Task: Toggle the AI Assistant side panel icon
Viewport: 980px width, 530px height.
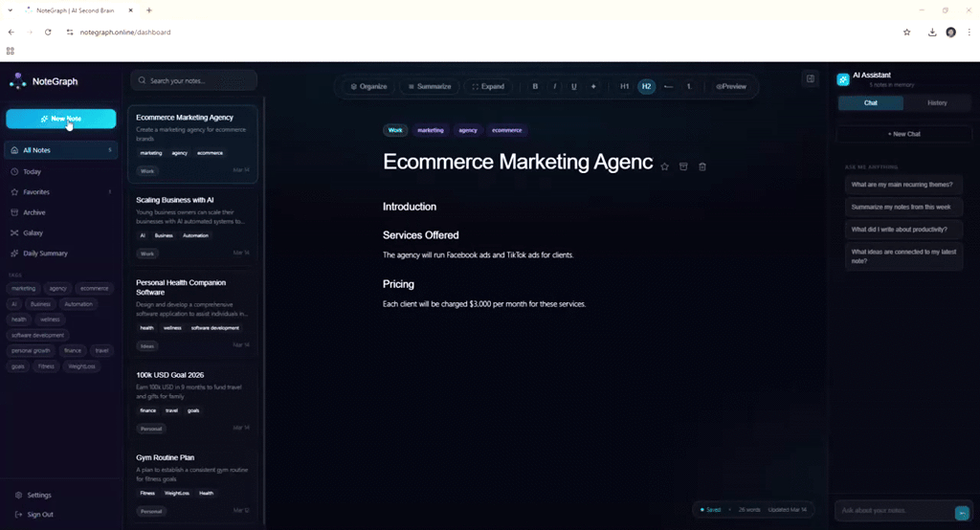Action: pyautogui.click(x=811, y=79)
